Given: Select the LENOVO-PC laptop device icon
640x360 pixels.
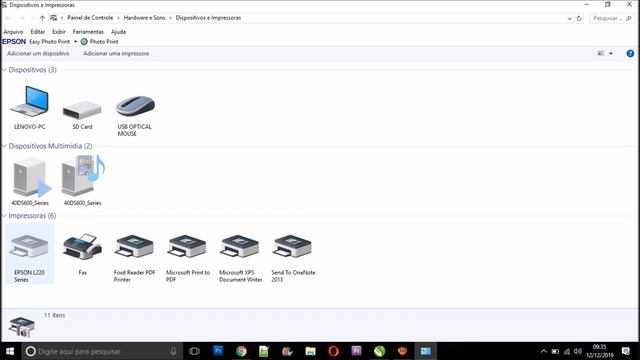Looking at the screenshot, I should tap(29, 102).
